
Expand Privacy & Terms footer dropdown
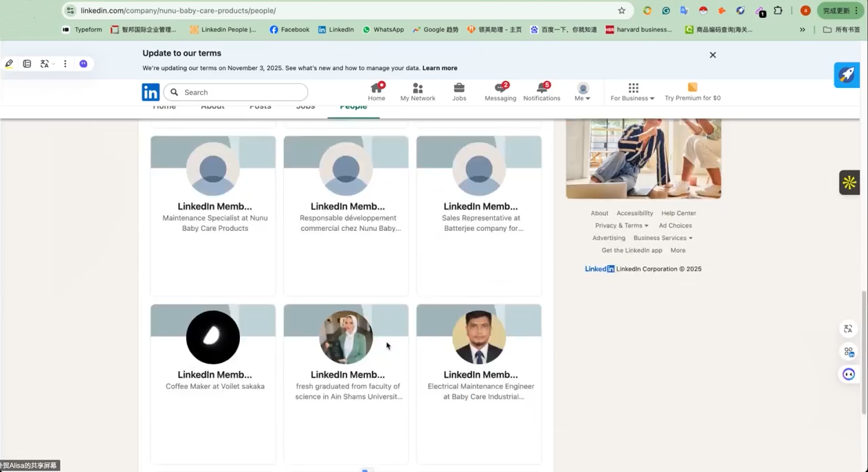coord(621,225)
